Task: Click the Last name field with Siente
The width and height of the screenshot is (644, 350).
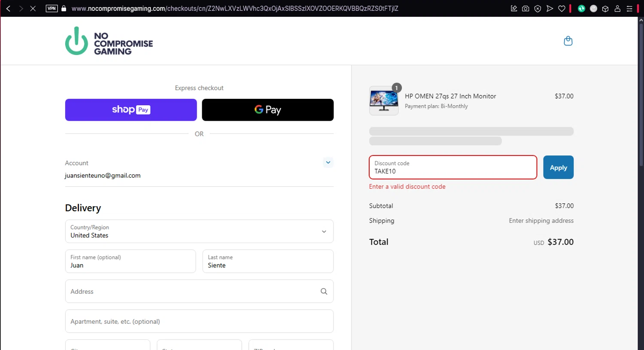Action: click(x=268, y=262)
